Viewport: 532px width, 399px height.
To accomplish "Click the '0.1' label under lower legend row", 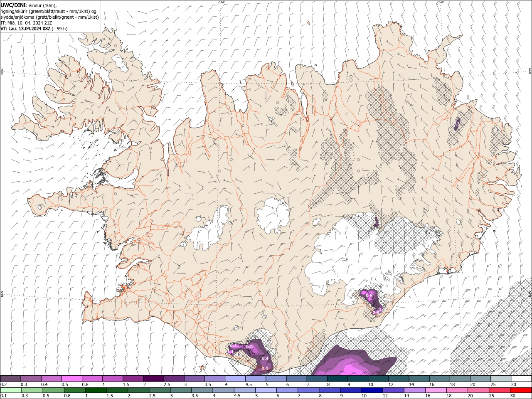I will pos(4,396).
